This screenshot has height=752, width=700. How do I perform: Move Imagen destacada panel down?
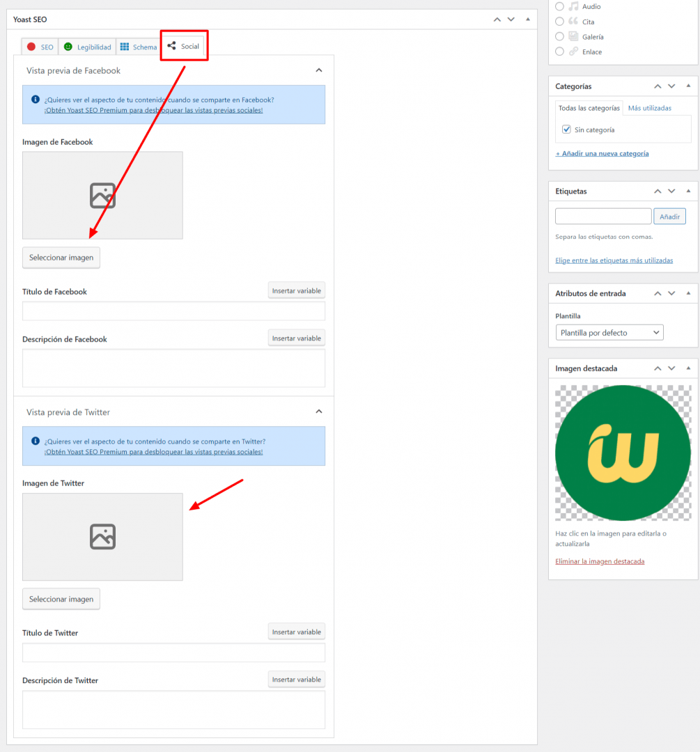click(671, 368)
